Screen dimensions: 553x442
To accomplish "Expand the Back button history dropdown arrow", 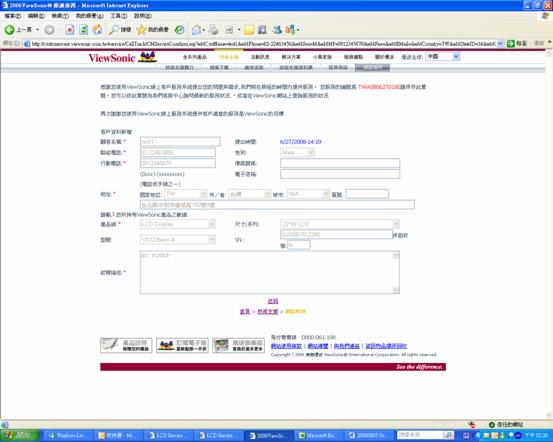I will coord(37,30).
